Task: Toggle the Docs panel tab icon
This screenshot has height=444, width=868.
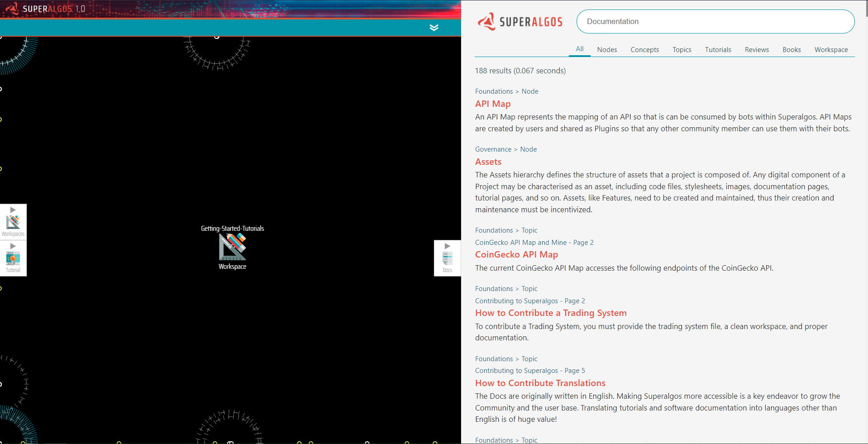Action: (447, 258)
